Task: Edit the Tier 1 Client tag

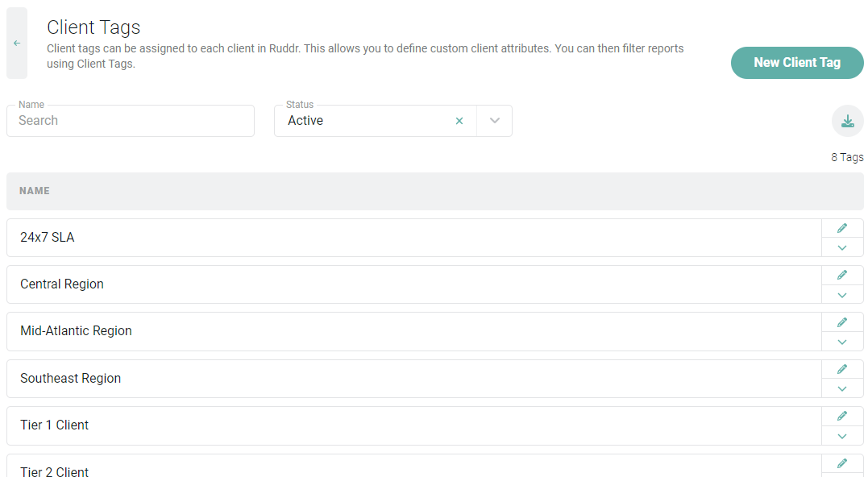Action: 842,416
